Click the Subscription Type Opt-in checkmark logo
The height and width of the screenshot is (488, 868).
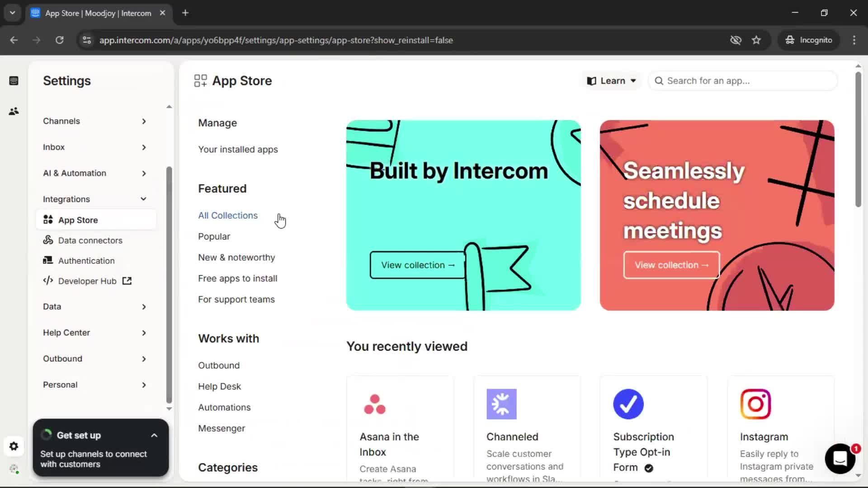(628, 404)
